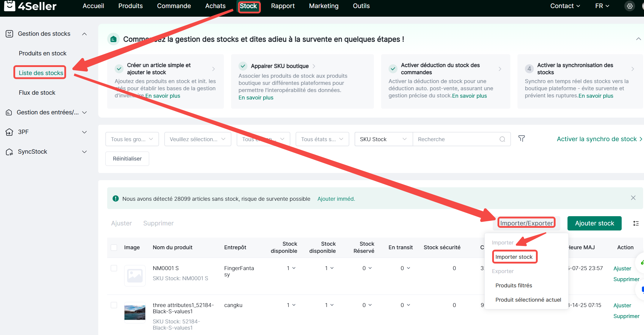The height and width of the screenshot is (335, 644).
Task: Click the 3PF sidebar icon
Action: 9,132
